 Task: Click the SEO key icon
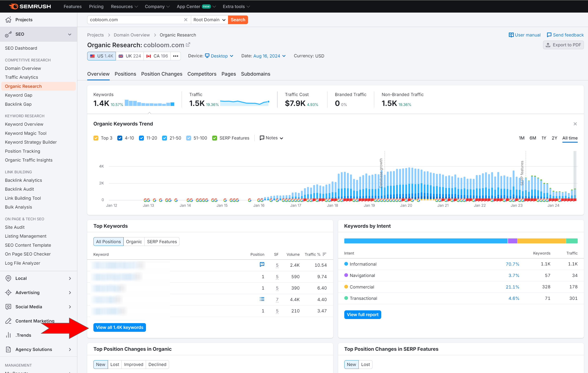pos(8,34)
